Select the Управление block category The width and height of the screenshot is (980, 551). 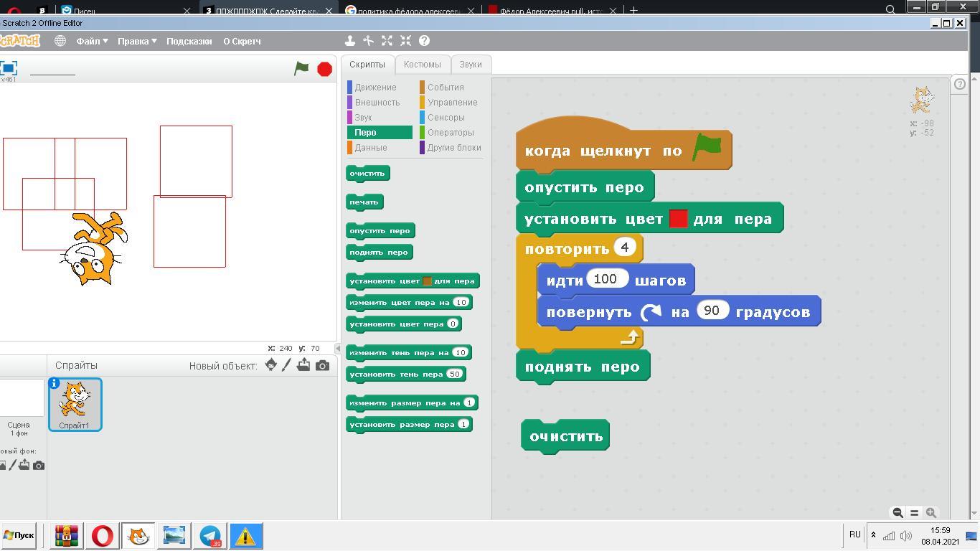(452, 102)
